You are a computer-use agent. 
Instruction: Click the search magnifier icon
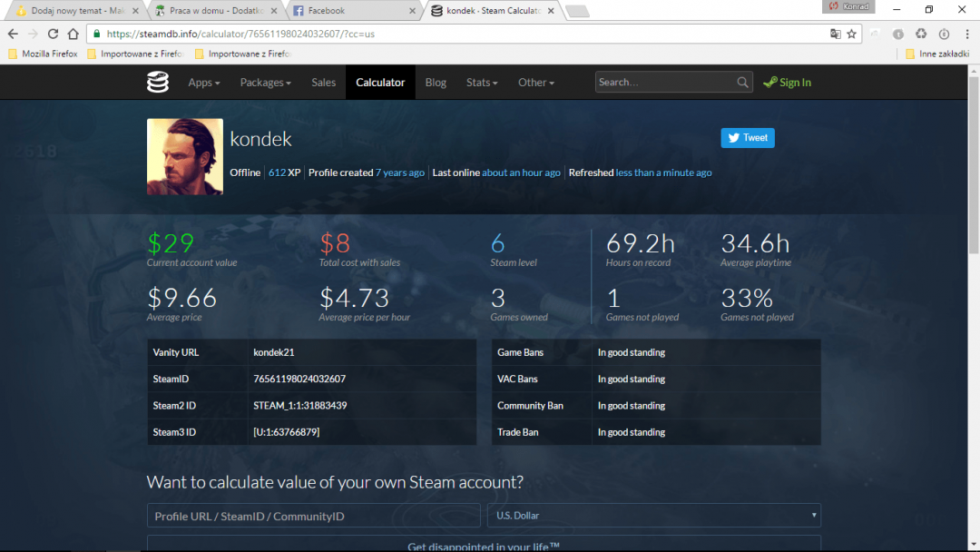coord(743,83)
